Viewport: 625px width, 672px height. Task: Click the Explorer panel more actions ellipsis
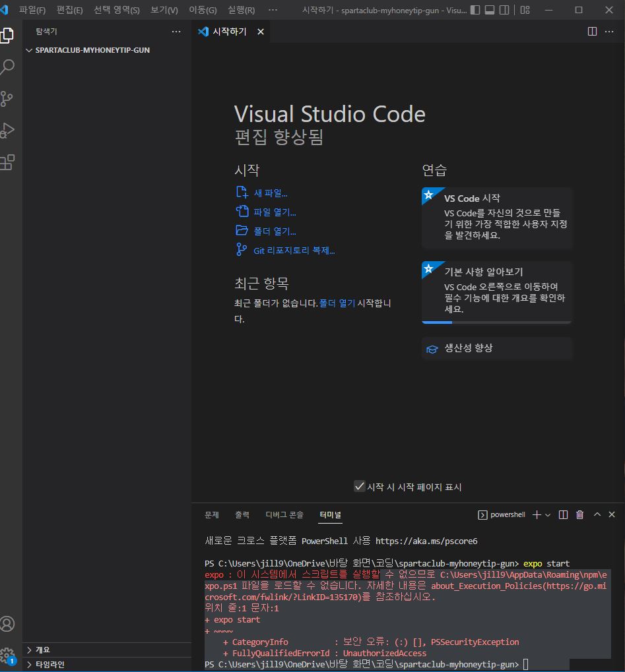(176, 32)
